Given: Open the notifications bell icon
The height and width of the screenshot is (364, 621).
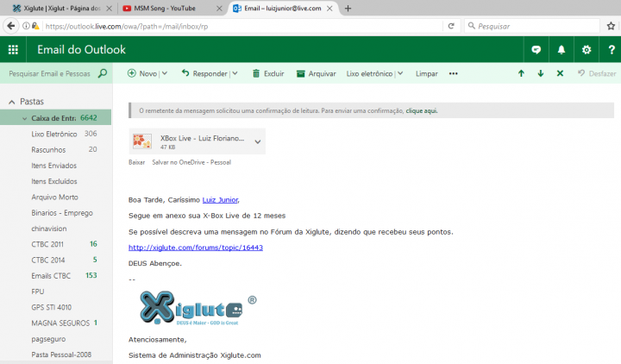Looking at the screenshot, I should (561, 49).
